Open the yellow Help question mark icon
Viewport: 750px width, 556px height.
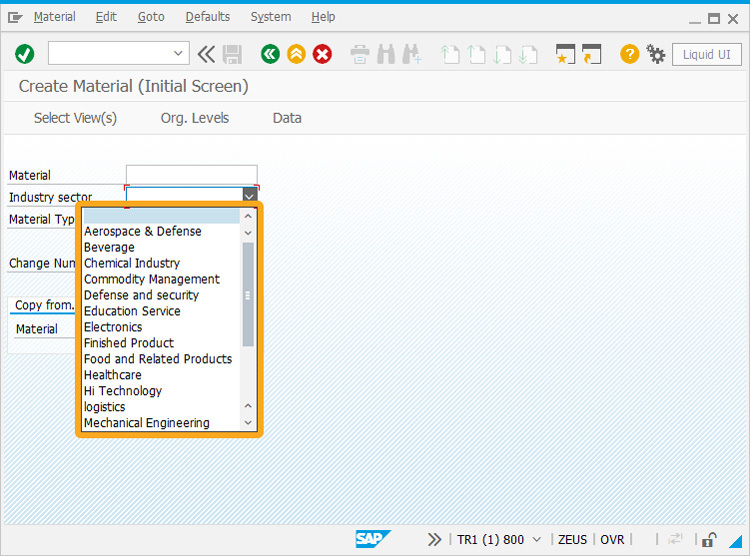tap(629, 54)
